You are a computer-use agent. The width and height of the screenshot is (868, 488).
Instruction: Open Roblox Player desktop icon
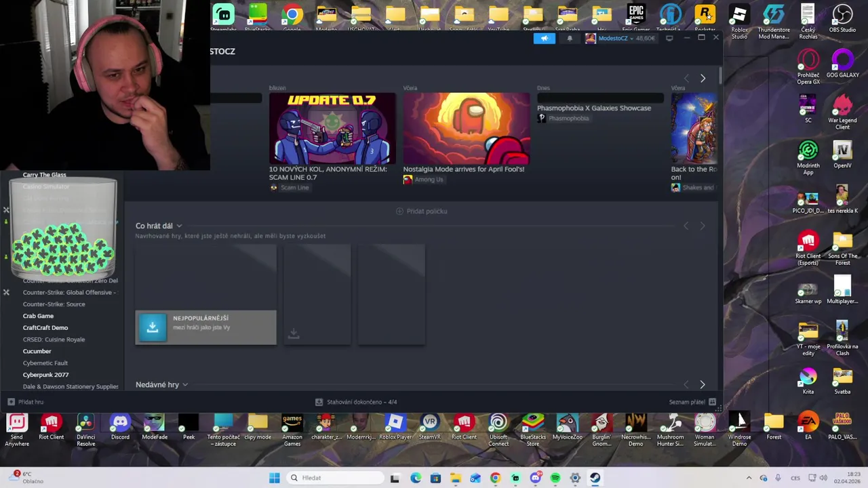click(395, 426)
